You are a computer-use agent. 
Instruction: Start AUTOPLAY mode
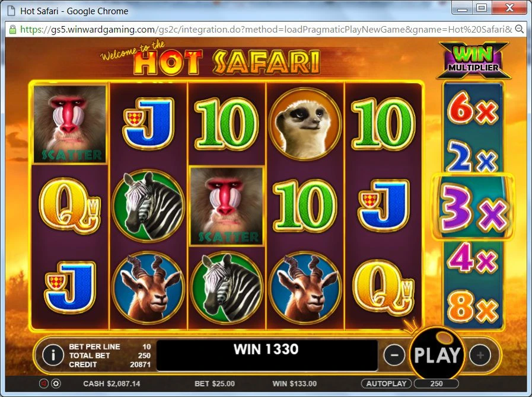point(387,384)
